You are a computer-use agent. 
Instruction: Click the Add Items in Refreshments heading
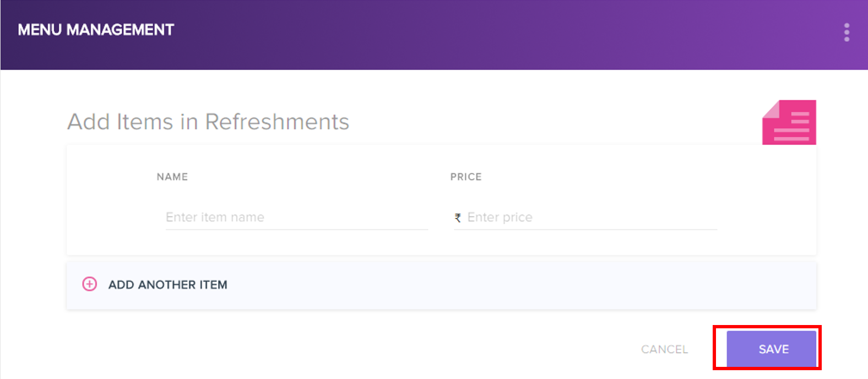click(208, 122)
